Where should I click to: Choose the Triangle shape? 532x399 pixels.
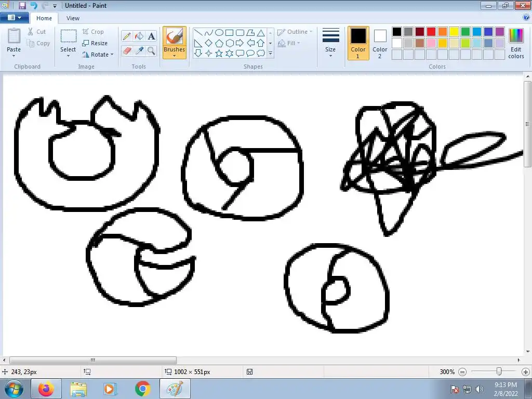click(261, 33)
